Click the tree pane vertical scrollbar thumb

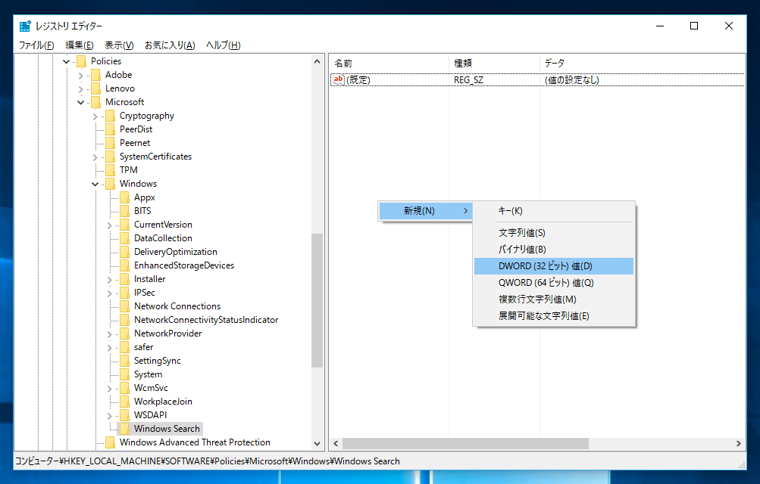(317, 301)
